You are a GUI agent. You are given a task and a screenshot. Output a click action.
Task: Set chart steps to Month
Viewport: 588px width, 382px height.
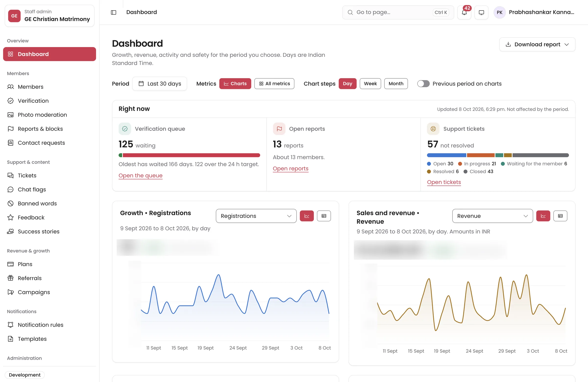(396, 84)
